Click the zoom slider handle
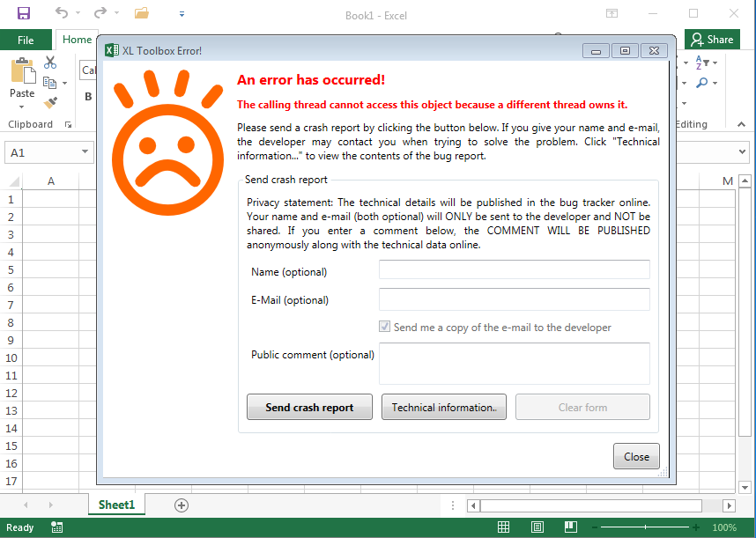 point(645,527)
